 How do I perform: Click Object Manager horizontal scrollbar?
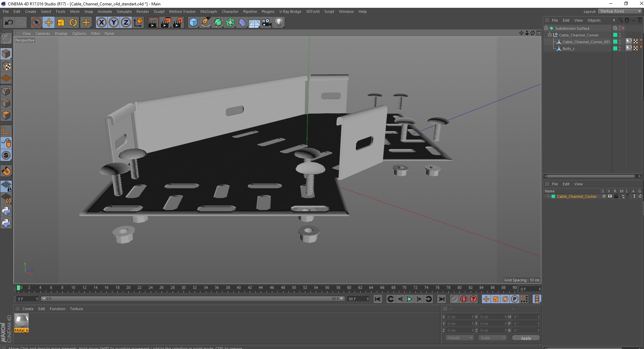(x=591, y=176)
